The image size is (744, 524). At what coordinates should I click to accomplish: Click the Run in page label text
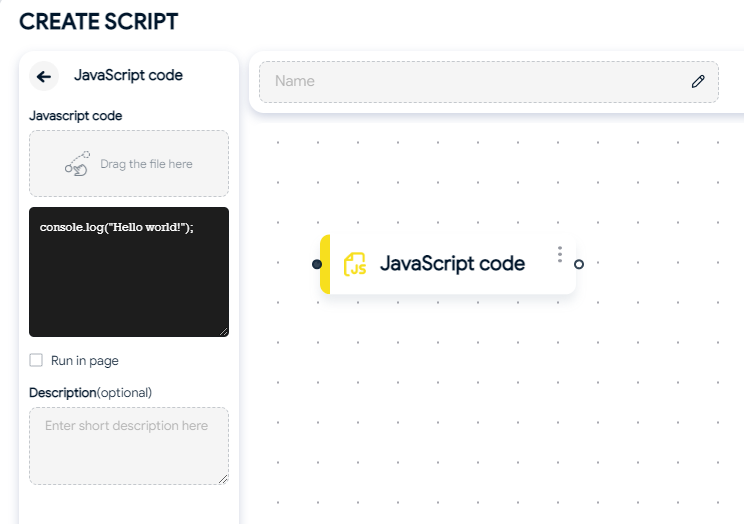coord(84,361)
